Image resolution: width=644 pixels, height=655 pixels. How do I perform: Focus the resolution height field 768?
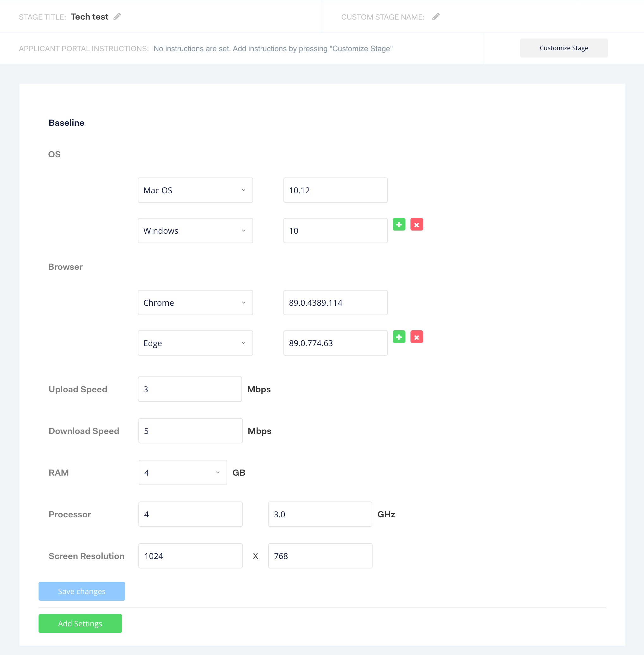coord(320,556)
